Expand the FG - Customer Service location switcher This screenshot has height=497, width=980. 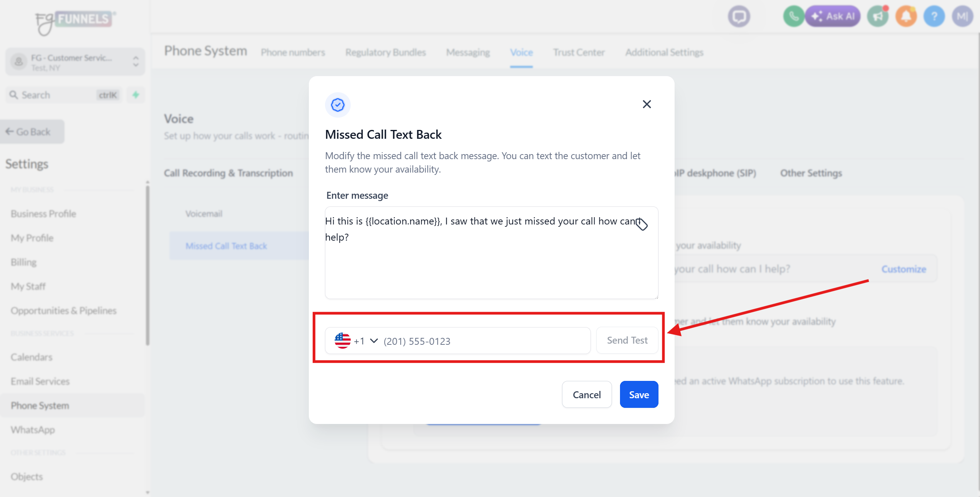point(75,62)
